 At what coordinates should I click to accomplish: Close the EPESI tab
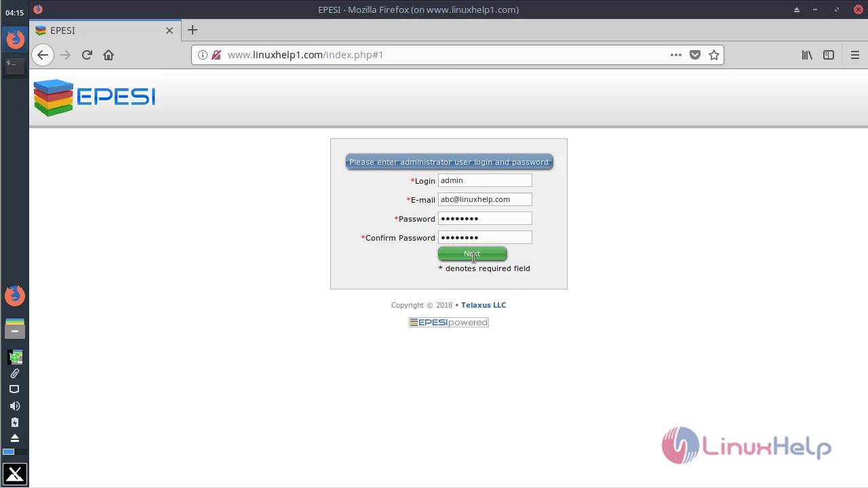[170, 30]
